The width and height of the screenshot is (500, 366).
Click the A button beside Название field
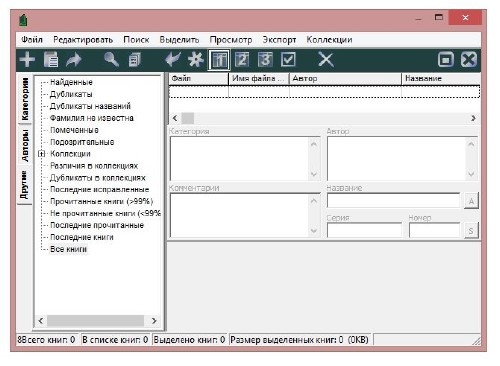coord(471,201)
